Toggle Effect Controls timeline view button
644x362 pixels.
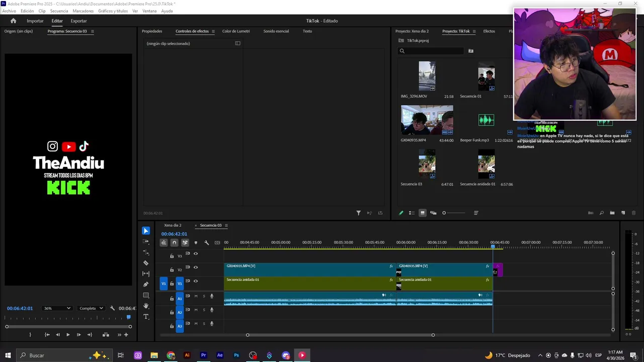(x=237, y=43)
